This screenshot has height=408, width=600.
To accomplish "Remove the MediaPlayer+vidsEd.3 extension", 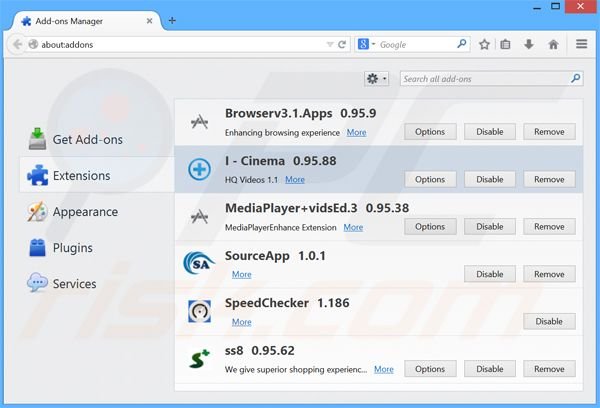I will tap(549, 227).
